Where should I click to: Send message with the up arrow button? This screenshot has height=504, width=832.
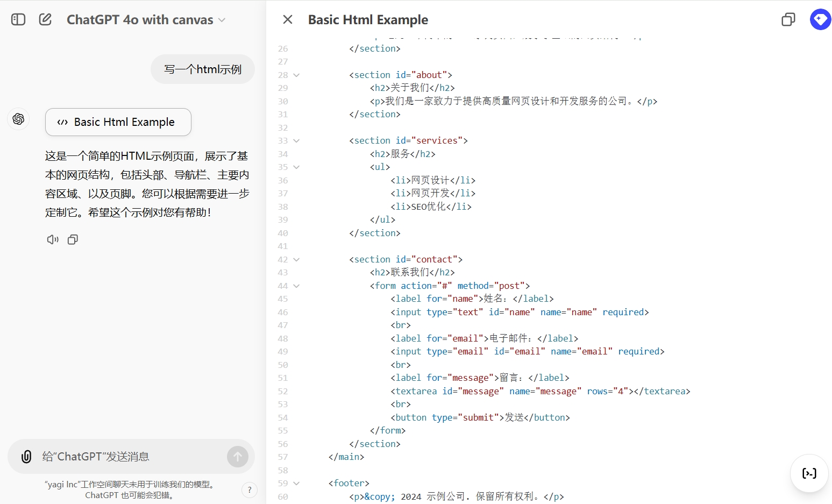pos(238,457)
